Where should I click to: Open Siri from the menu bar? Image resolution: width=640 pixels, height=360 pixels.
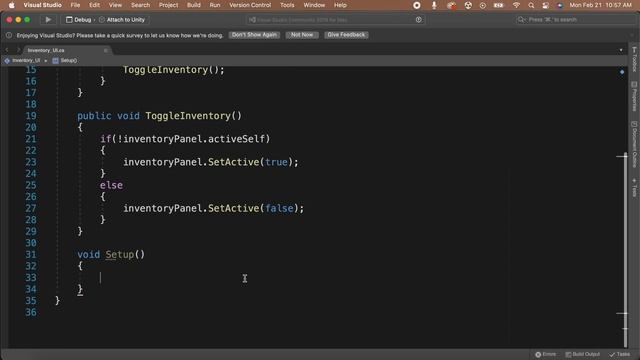pos(560,5)
